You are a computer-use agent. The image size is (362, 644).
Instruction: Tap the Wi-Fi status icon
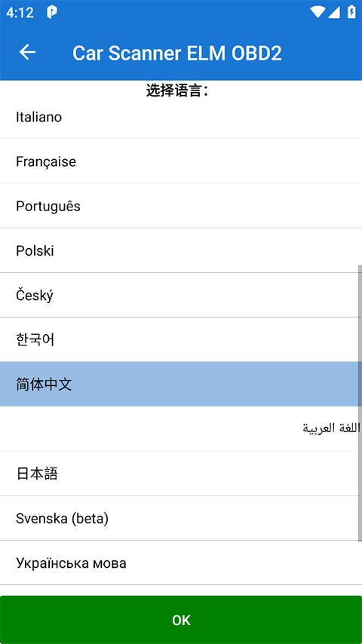click(318, 12)
